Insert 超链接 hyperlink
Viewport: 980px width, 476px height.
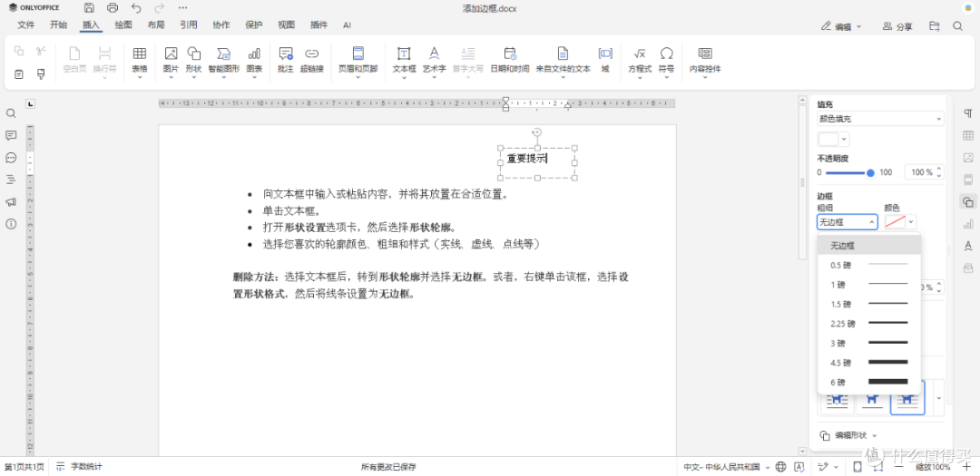pos(312,60)
